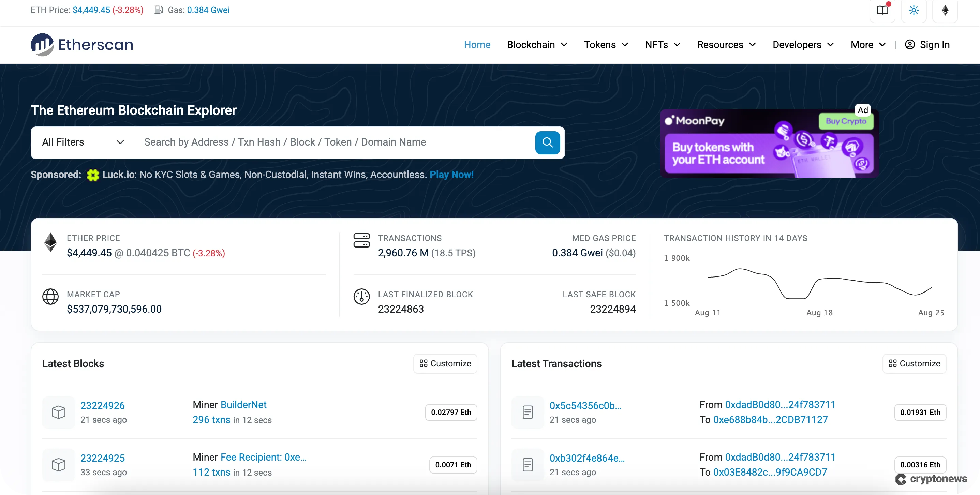Expand the Developers dropdown
Image resolution: width=980 pixels, height=495 pixels.
802,45
